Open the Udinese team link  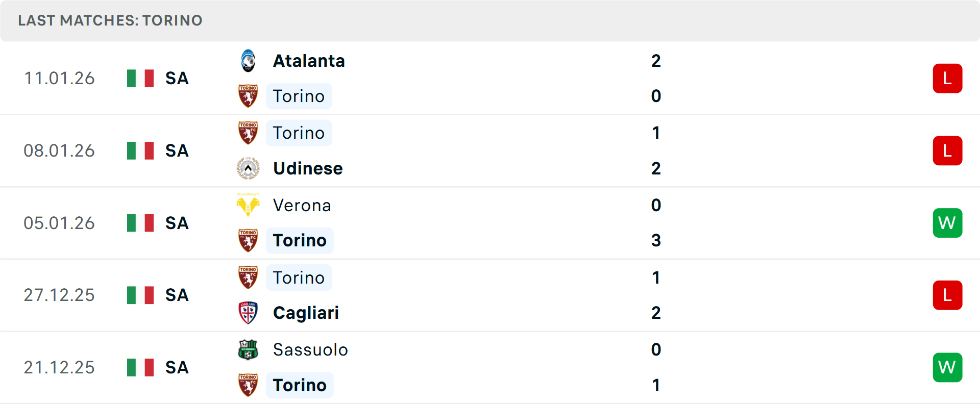point(308,168)
